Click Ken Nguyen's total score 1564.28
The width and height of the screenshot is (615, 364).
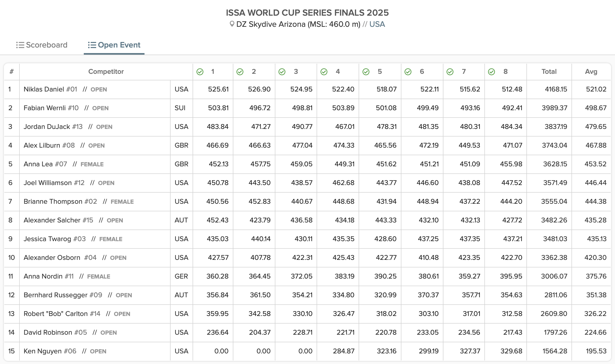(555, 351)
